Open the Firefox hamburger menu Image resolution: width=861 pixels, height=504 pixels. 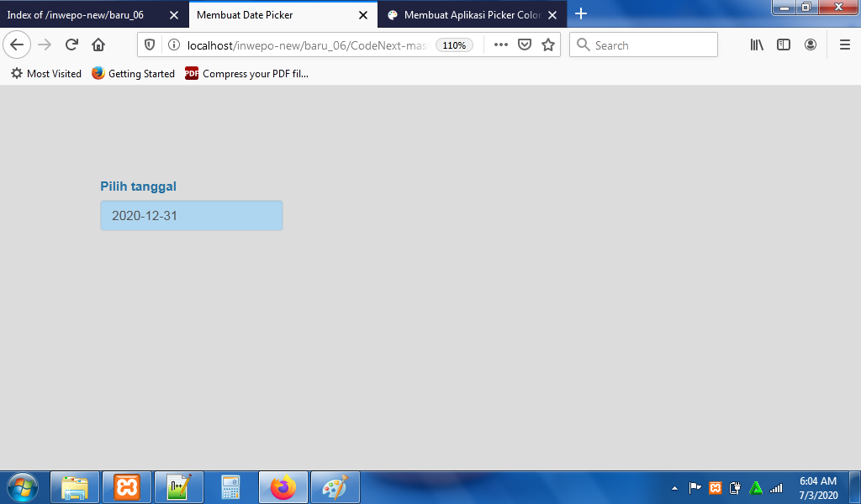tap(845, 45)
